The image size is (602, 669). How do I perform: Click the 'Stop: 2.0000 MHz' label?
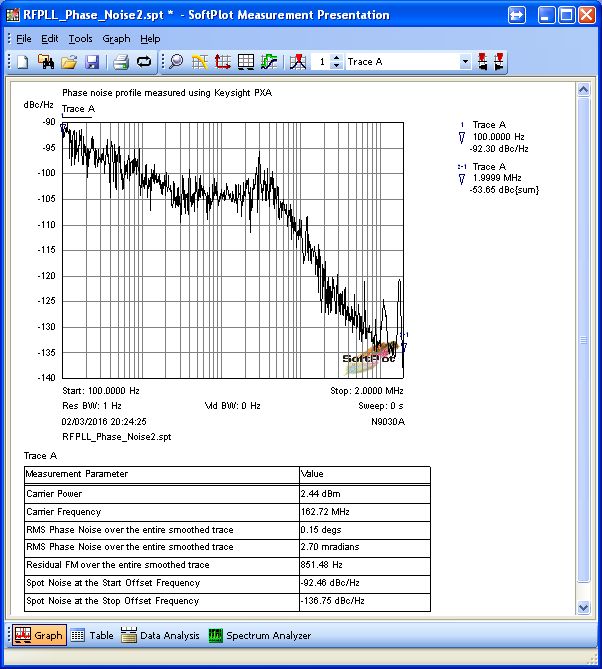[x=366, y=390]
